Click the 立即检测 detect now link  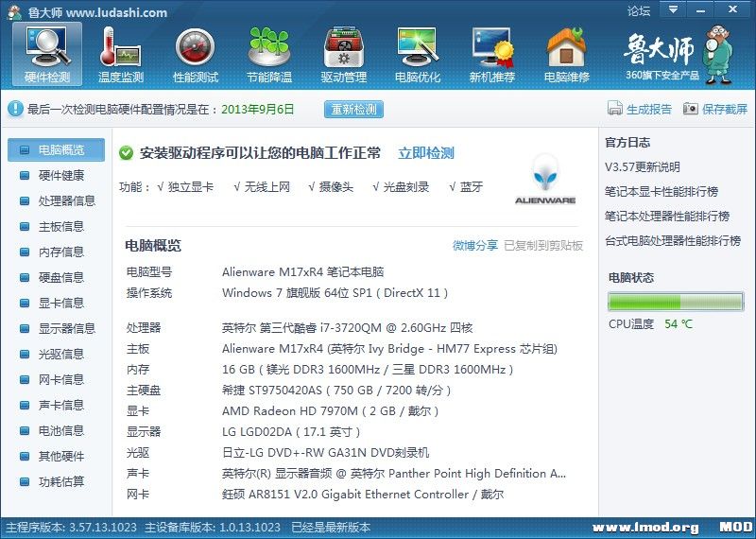[426, 153]
